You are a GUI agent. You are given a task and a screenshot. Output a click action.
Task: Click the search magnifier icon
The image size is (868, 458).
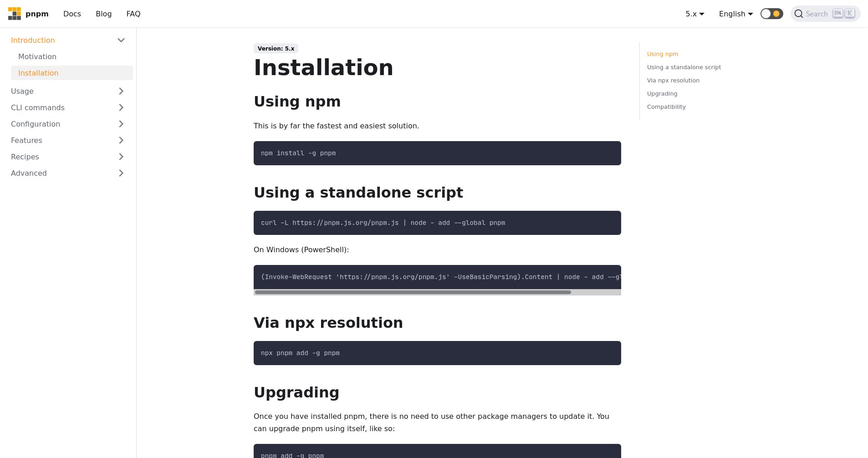pyautogui.click(x=799, y=14)
